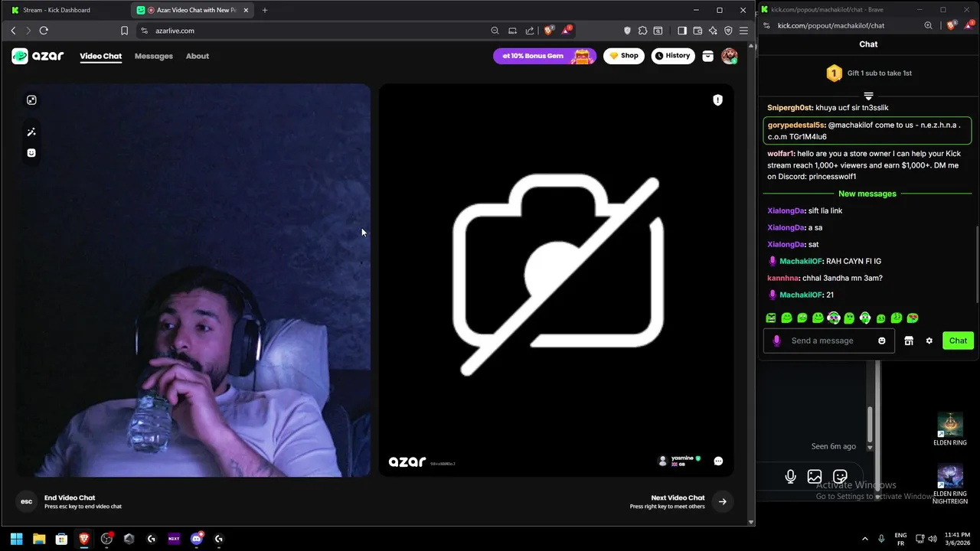Image resolution: width=980 pixels, height=551 pixels.
Task: Click username gorypedestal5s in Kick chat
Action: pos(795,125)
